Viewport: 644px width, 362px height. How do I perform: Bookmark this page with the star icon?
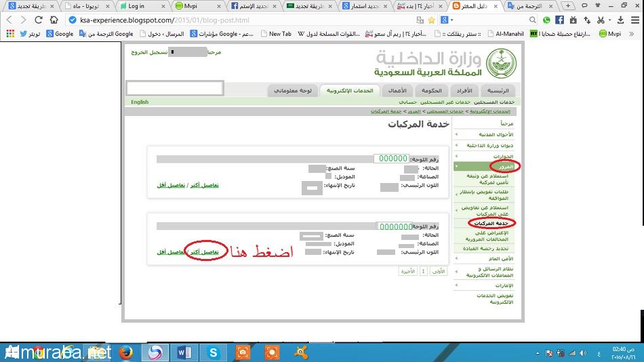pyautogui.click(x=431, y=20)
